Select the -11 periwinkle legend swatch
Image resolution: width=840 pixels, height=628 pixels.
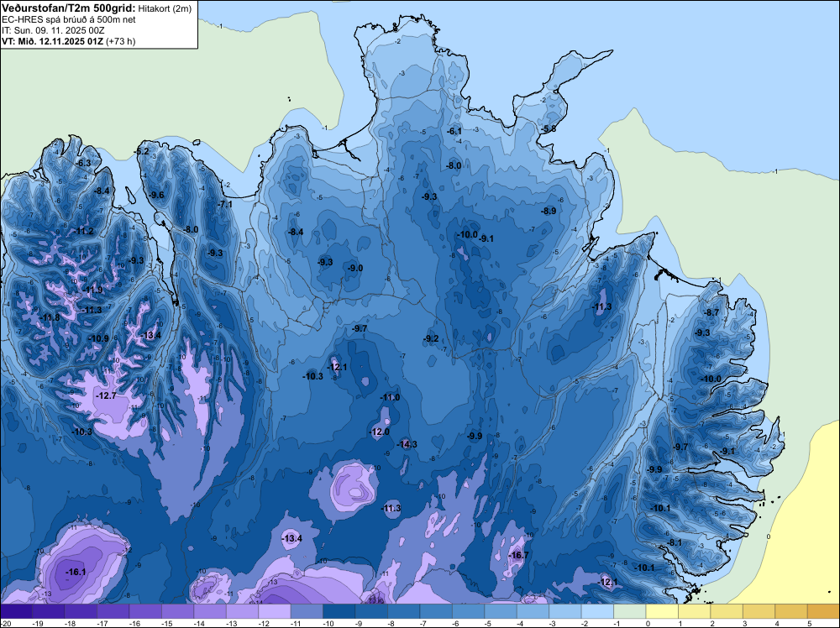tap(307, 611)
